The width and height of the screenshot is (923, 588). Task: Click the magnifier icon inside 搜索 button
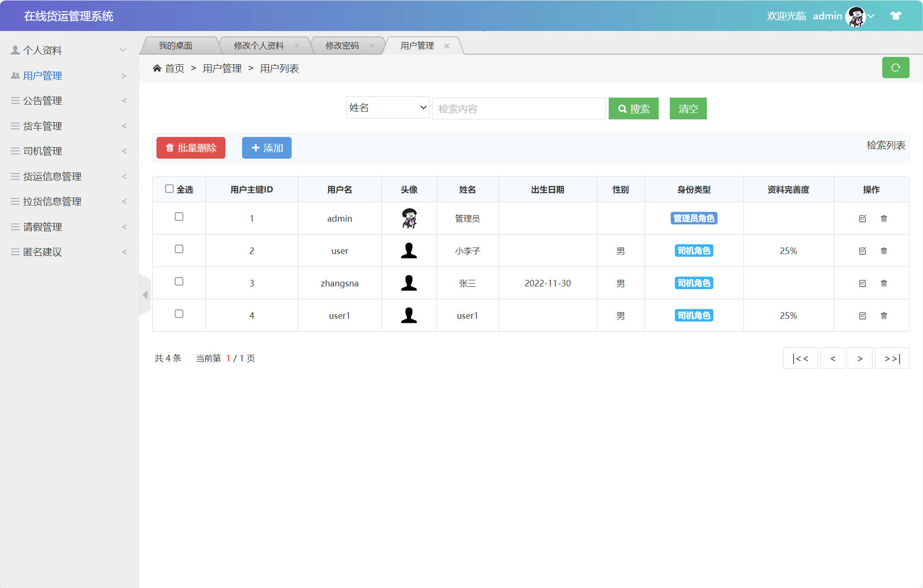(x=622, y=108)
